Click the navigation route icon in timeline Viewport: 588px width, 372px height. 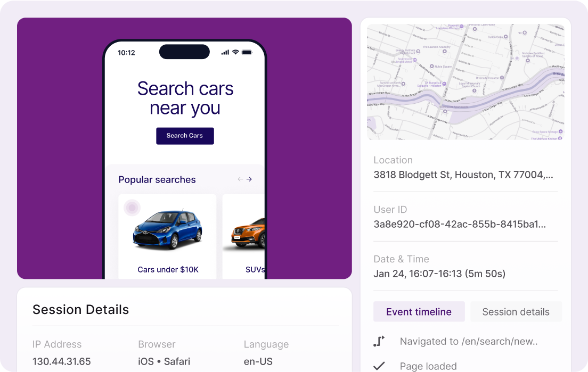(x=379, y=341)
